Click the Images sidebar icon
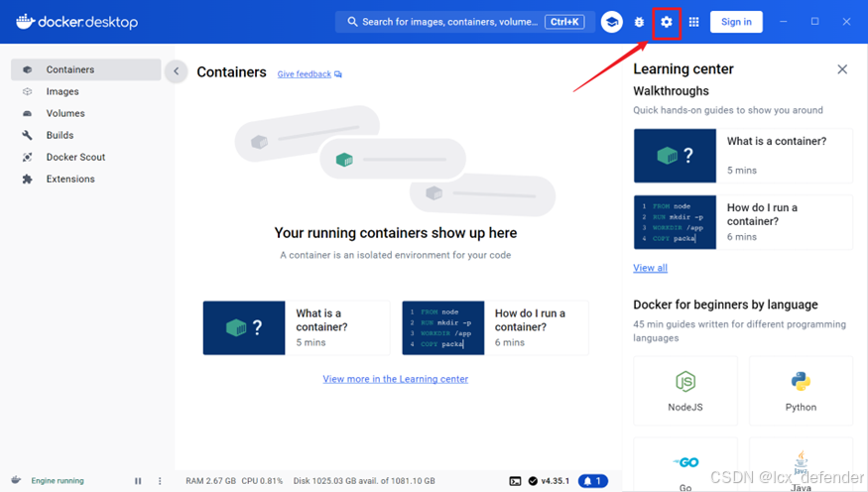This screenshot has height=492, width=868. (x=27, y=91)
